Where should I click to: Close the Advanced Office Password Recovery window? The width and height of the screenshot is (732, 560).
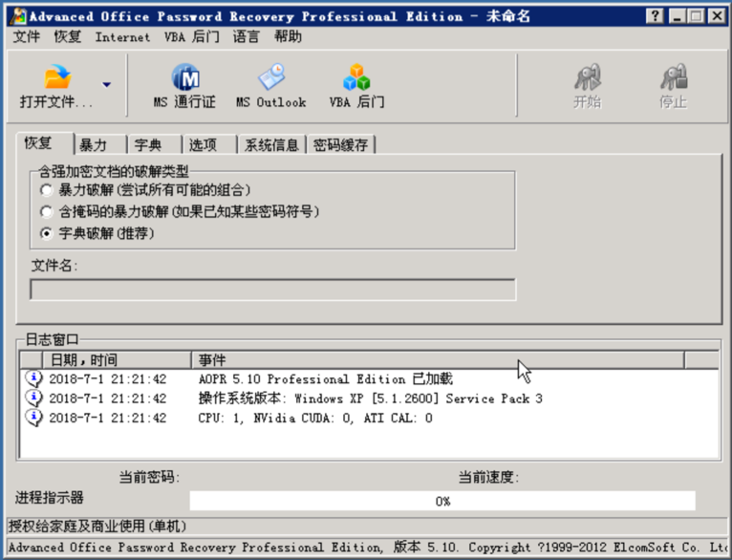tap(717, 16)
